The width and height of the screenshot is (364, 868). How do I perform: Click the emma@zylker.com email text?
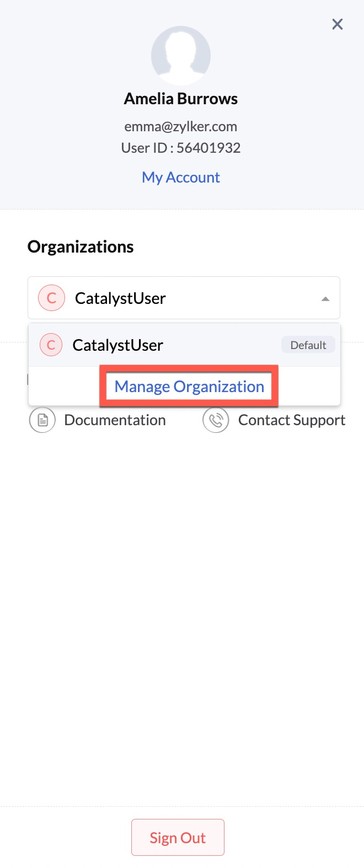tap(181, 126)
